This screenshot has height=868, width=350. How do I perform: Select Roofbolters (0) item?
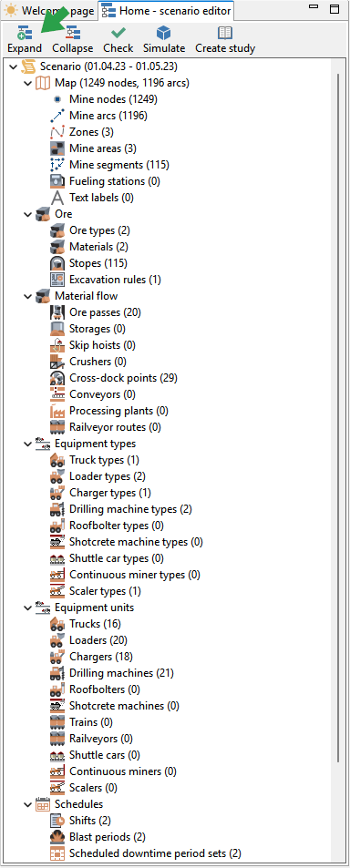point(105,689)
